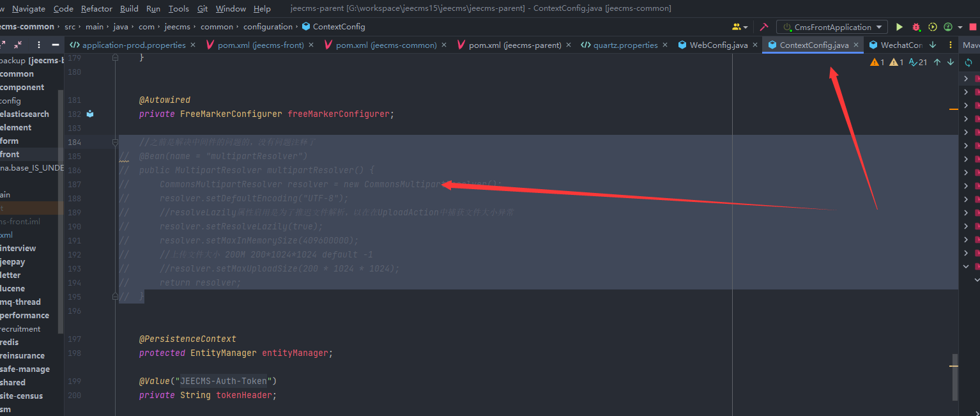Viewport: 980px width, 416px height.
Task: Open the Git menu
Action: [203, 8]
